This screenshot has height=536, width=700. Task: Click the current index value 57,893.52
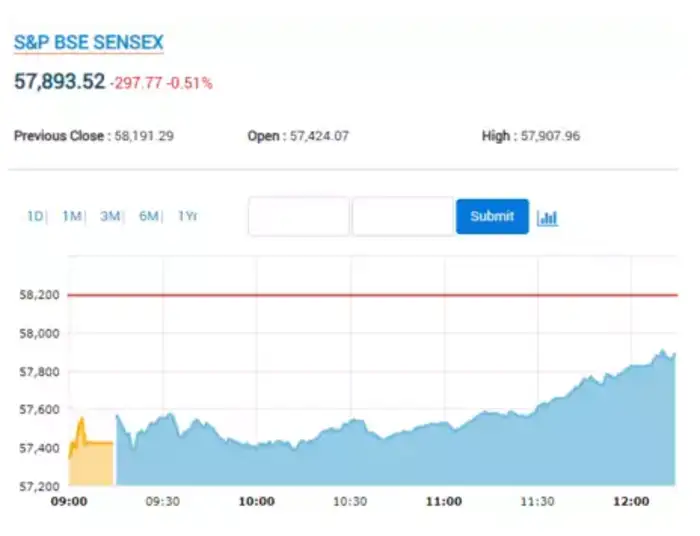[x=59, y=81]
